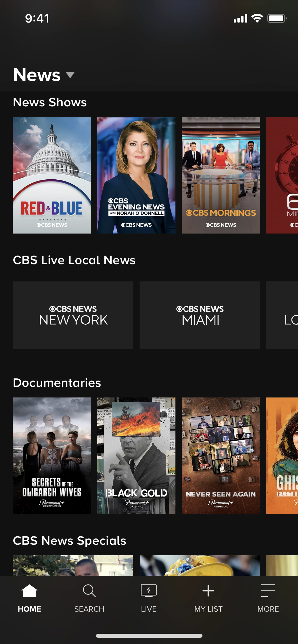
Task: Open the Red & Blue show poster
Action: click(x=52, y=175)
